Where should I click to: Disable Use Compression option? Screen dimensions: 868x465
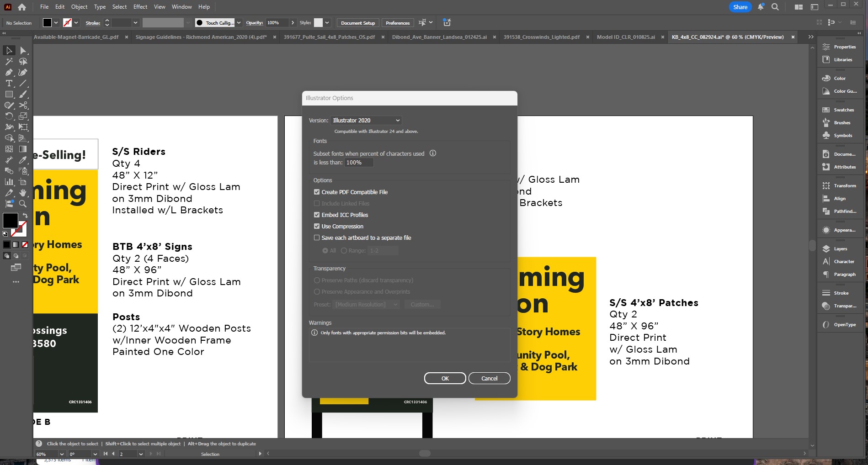(317, 226)
